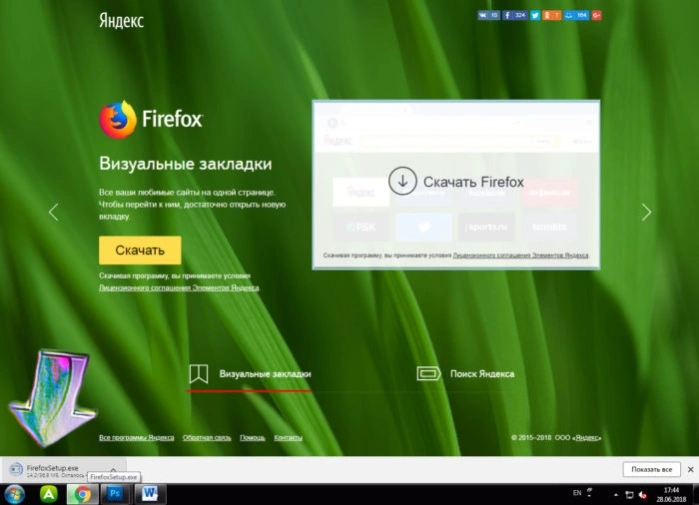Show hidden system tray icons arrow
Screen dimensions: 699x505
click(x=616, y=494)
